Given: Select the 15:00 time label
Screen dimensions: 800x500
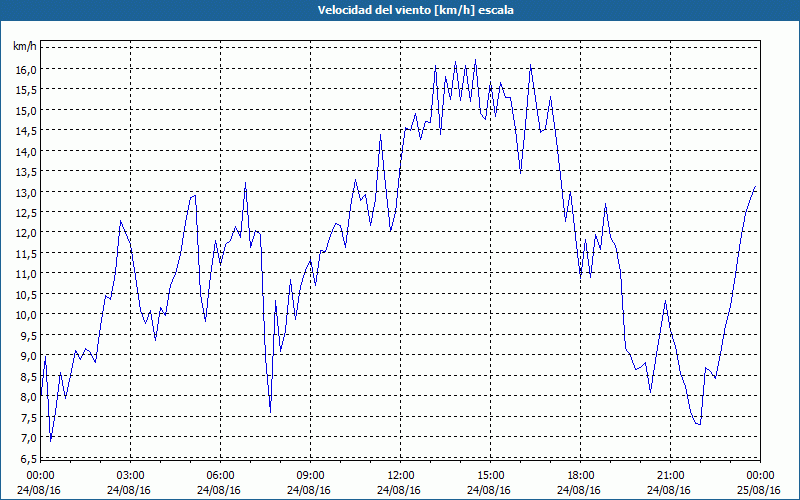Looking at the screenshot, I should (x=490, y=476).
